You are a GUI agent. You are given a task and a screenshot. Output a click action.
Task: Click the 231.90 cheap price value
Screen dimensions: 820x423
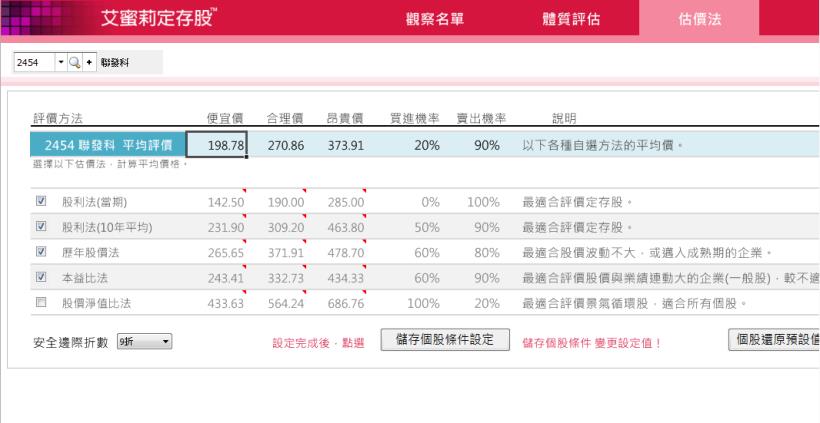tap(226, 227)
